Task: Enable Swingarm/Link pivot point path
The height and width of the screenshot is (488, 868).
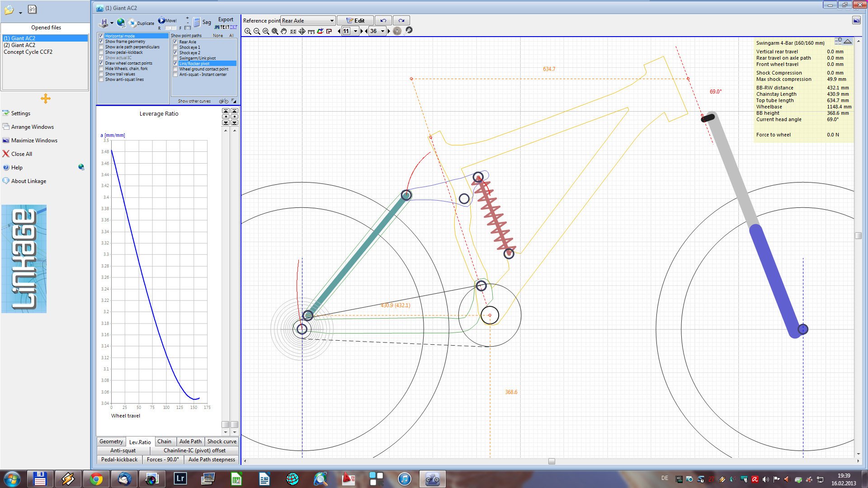Action: tap(175, 58)
